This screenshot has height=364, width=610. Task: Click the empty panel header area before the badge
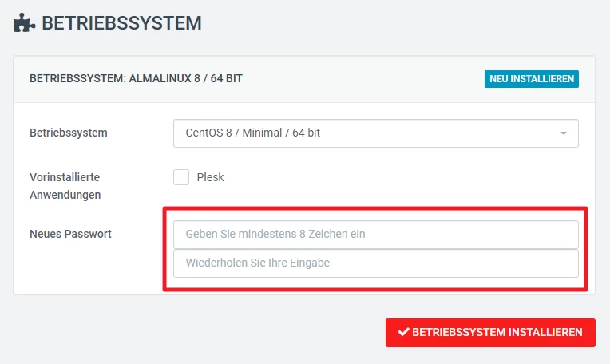click(359, 79)
